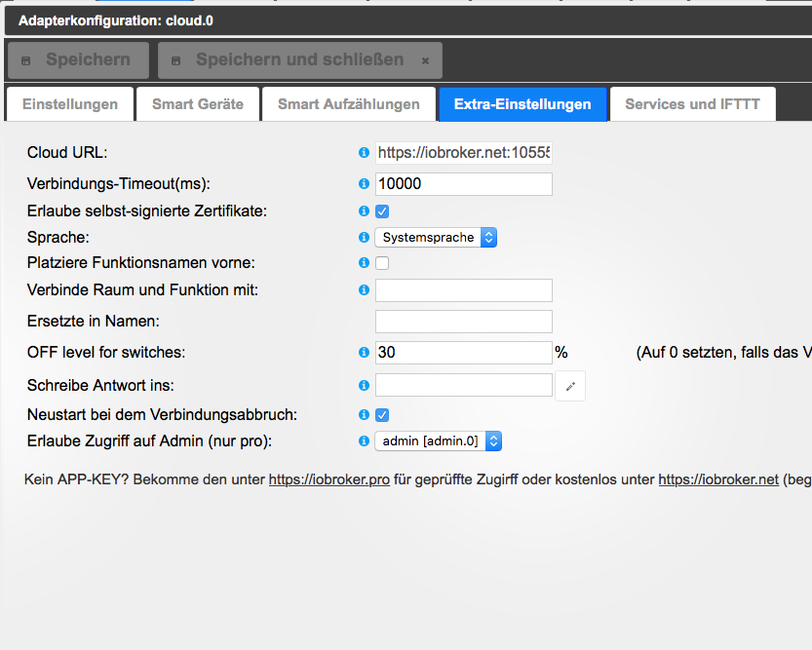
Task: Click info icon for Erlaube Zugriff auf Admin
Action: [x=364, y=441]
